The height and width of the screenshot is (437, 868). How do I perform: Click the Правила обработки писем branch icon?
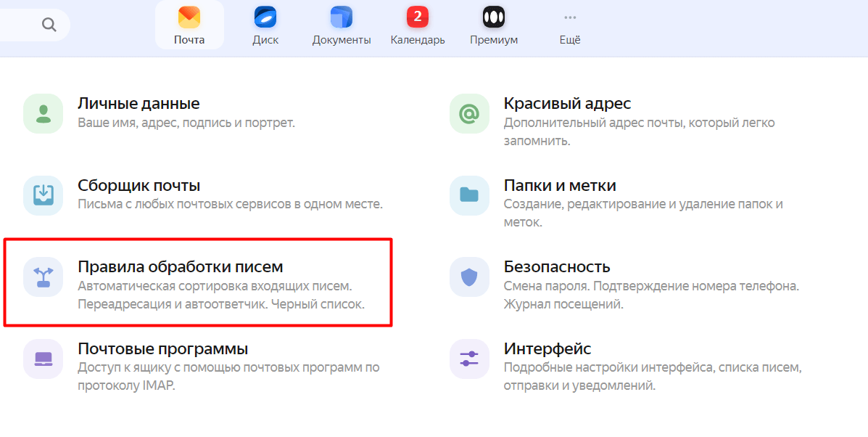click(x=44, y=277)
